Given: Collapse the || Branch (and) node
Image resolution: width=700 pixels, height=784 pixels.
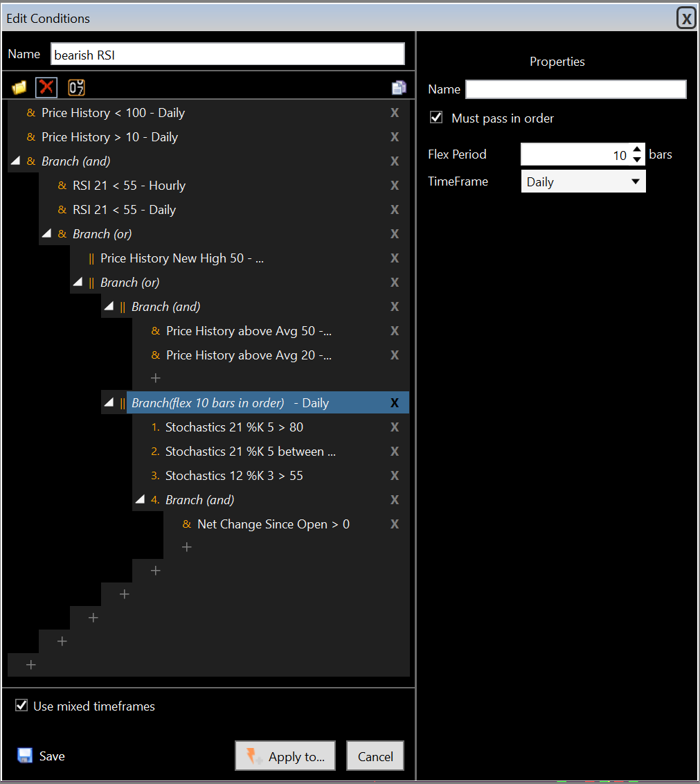Looking at the screenshot, I should click(x=109, y=306).
